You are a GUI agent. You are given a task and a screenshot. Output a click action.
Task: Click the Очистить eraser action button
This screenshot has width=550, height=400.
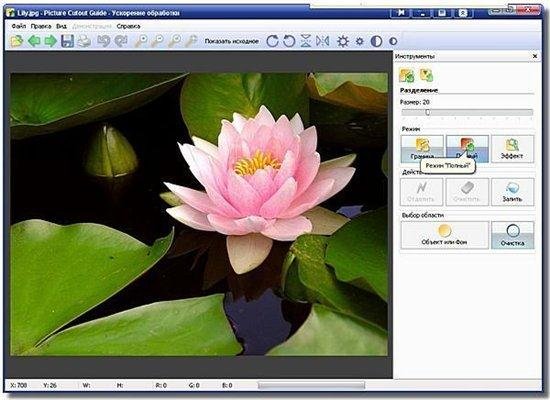(467, 192)
